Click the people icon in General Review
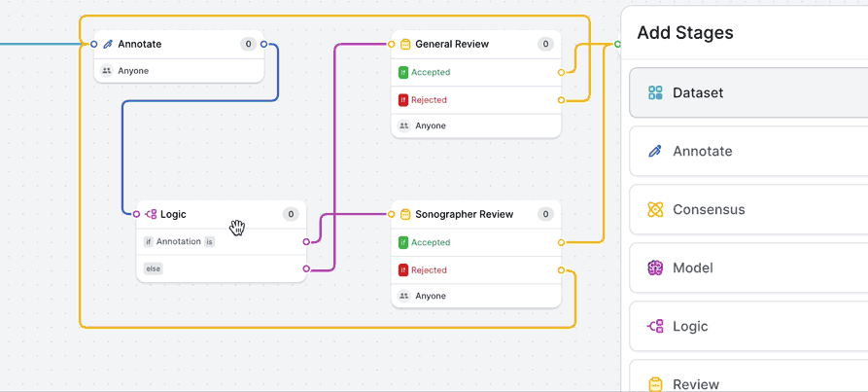Image resolution: width=868 pixels, height=392 pixels. point(404,125)
